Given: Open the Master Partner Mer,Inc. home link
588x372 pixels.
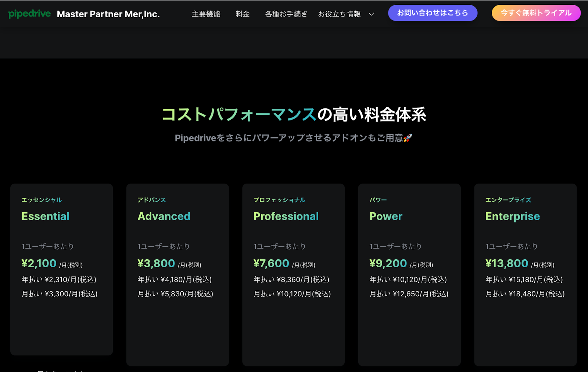Looking at the screenshot, I should tap(108, 14).
